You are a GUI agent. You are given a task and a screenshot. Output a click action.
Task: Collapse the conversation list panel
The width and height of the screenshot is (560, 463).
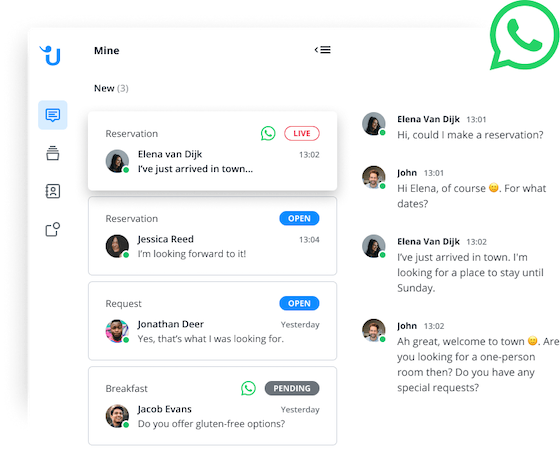point(322,50)
